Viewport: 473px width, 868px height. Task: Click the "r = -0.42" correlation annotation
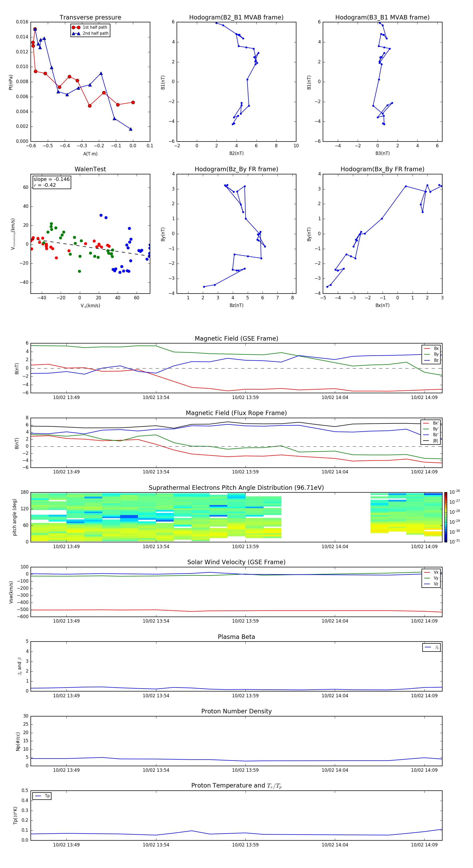[45, 185]
